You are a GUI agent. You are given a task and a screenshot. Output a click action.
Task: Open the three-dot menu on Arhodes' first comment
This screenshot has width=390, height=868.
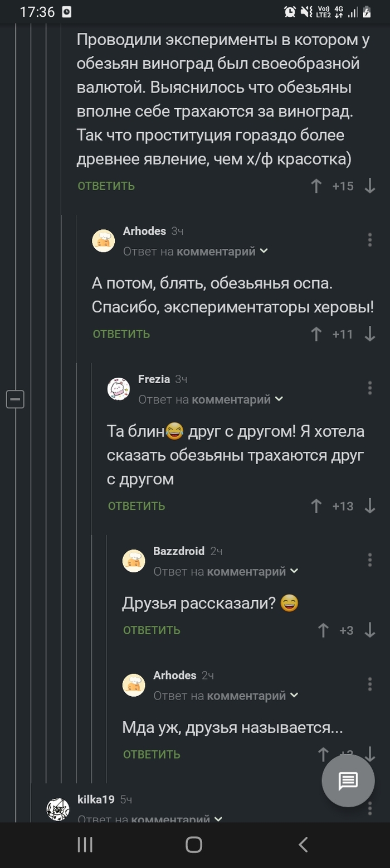tap(369, 239)
